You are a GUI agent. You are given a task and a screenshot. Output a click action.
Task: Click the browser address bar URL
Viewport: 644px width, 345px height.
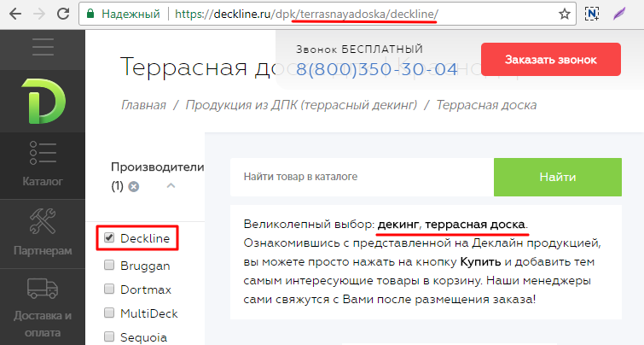click(x=306, y=14)
